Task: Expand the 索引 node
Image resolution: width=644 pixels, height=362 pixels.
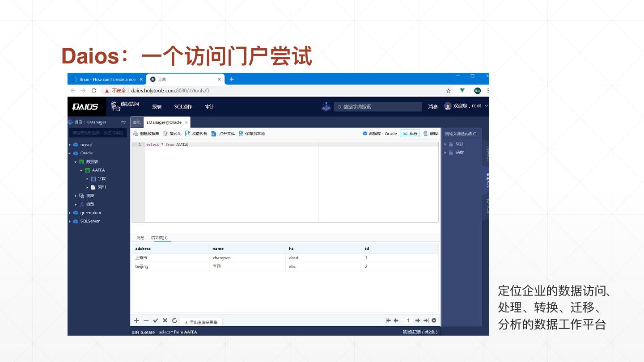Action: tap(88, 187)
